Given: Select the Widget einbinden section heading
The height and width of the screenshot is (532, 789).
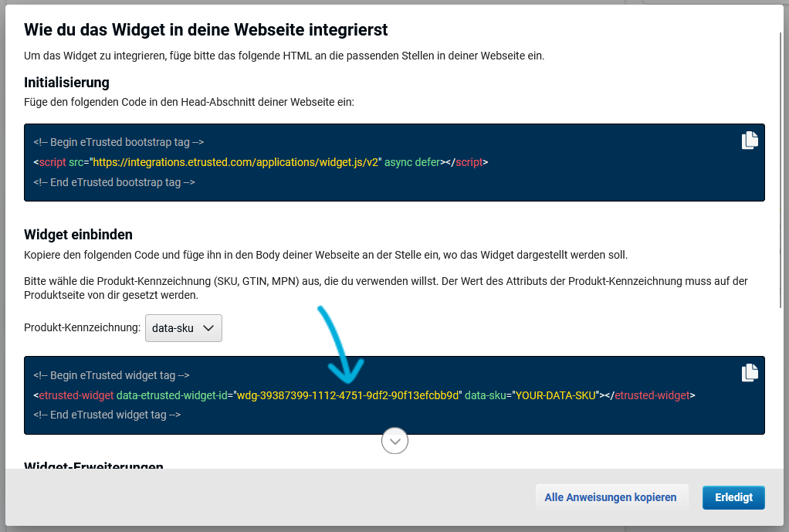Looking at the screenshot, I should [x=78, y=235].
